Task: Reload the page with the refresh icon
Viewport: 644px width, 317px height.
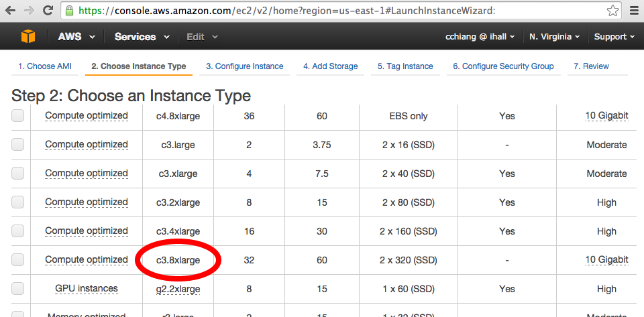Action: (48, 10)
